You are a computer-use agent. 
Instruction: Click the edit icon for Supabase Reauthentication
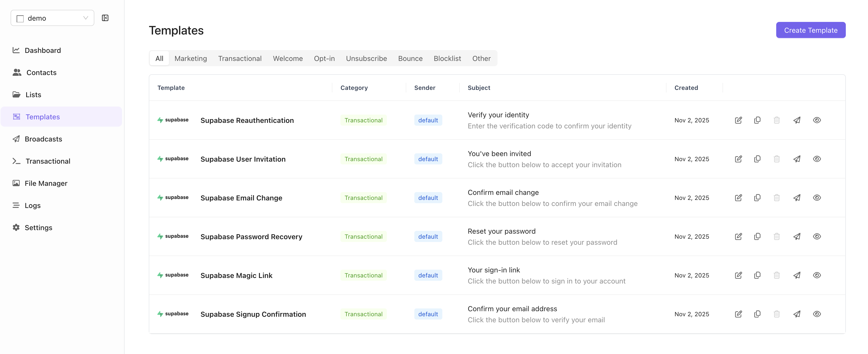click(x=738, y=120)
